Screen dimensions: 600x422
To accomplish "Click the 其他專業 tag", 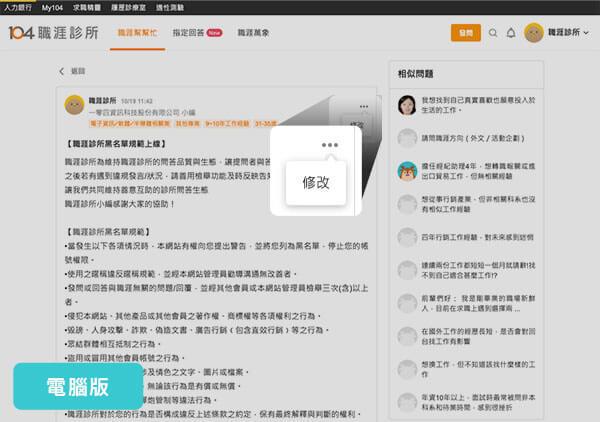I will click(x=188, y=124).
